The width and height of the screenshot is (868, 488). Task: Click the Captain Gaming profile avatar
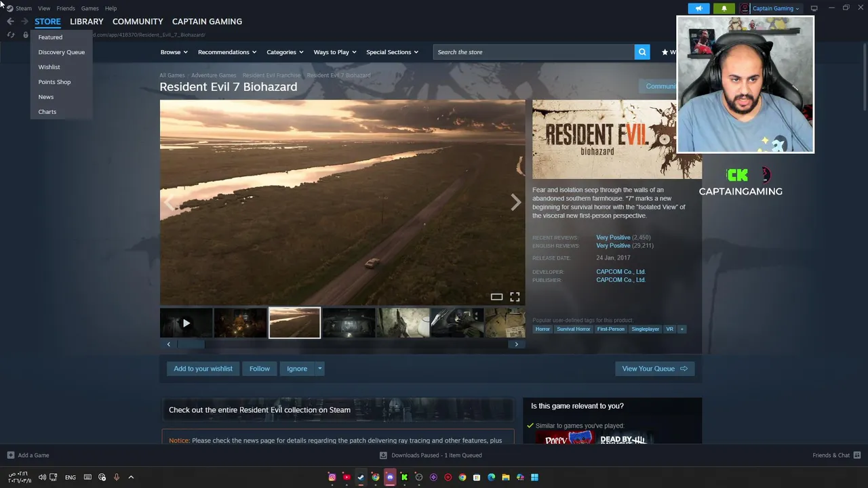(x=745, y=8)
